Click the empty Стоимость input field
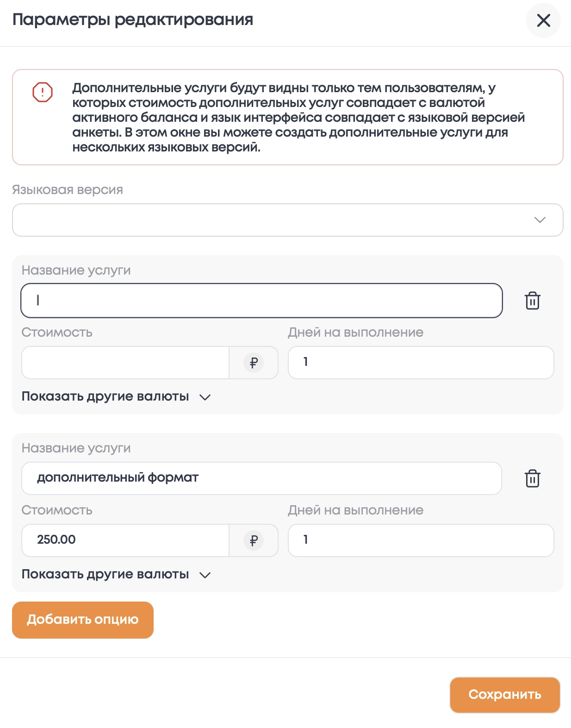571x728 pixels. coord(125,363)
